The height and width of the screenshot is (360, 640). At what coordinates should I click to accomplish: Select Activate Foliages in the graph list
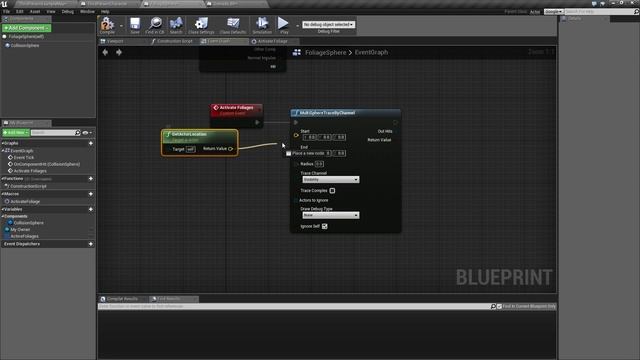coord(30,171)
